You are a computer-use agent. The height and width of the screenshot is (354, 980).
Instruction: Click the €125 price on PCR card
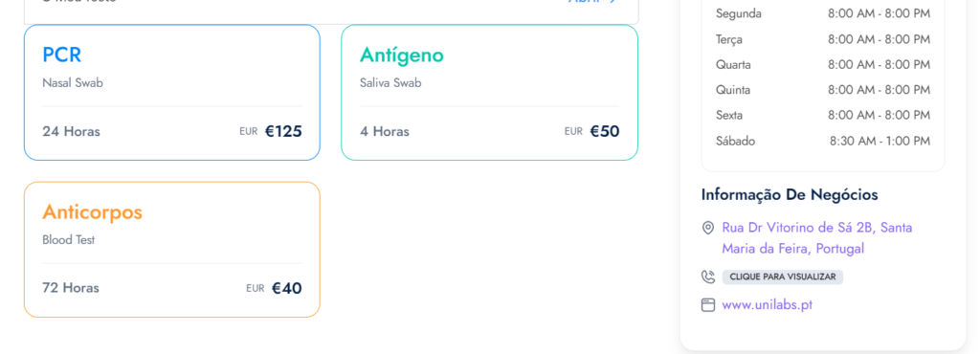[x=283, y=131]
